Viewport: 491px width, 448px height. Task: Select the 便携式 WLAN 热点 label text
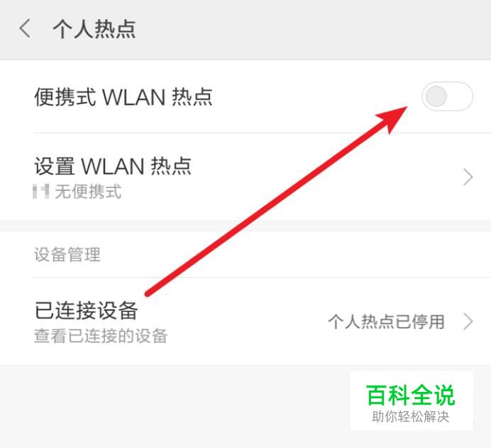pyautogui.click(x=123, y=97)
